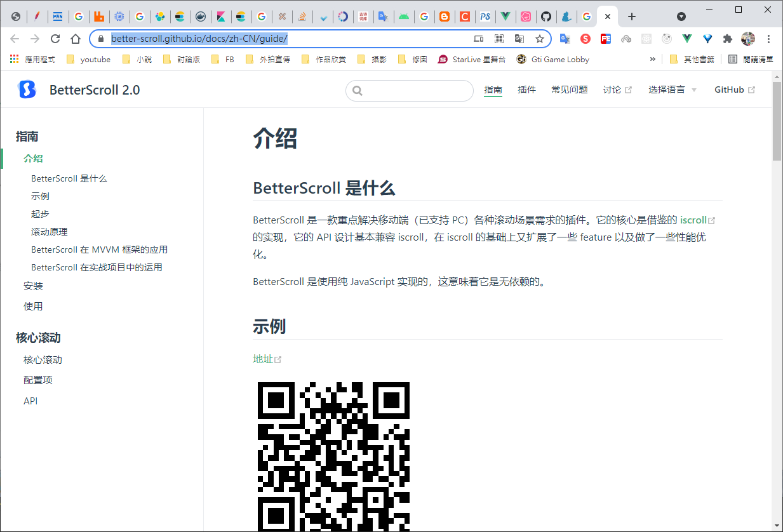The width and height of the screenshot is (783, 532).
Task: Click the BetterScroll logo icon in header
Action: (27, 90)
